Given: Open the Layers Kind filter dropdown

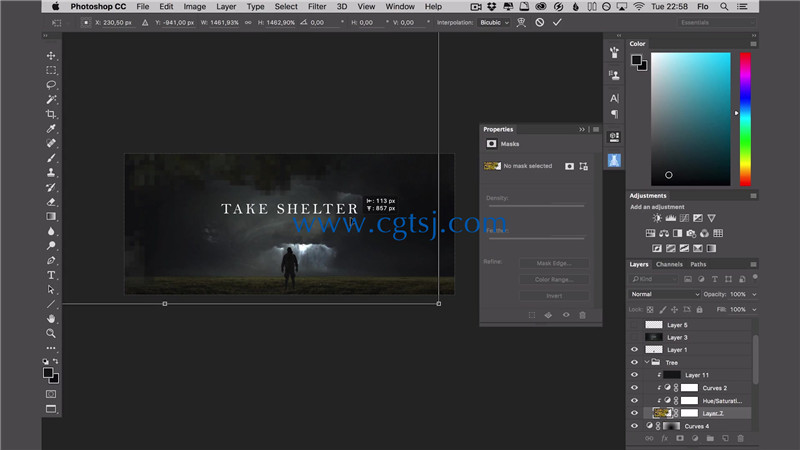Looking at the screenshot, I should pyautogui.click(x=654, y=279).
